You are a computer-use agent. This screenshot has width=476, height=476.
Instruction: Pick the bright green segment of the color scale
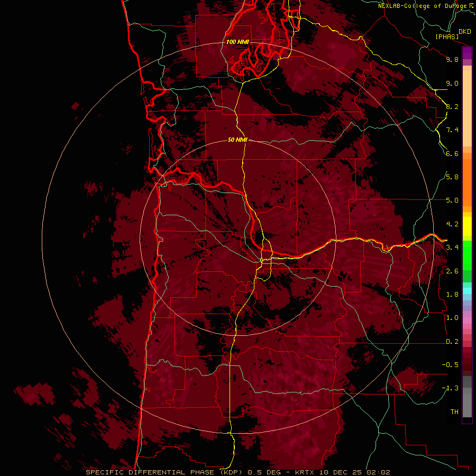(x=467, y=255)
